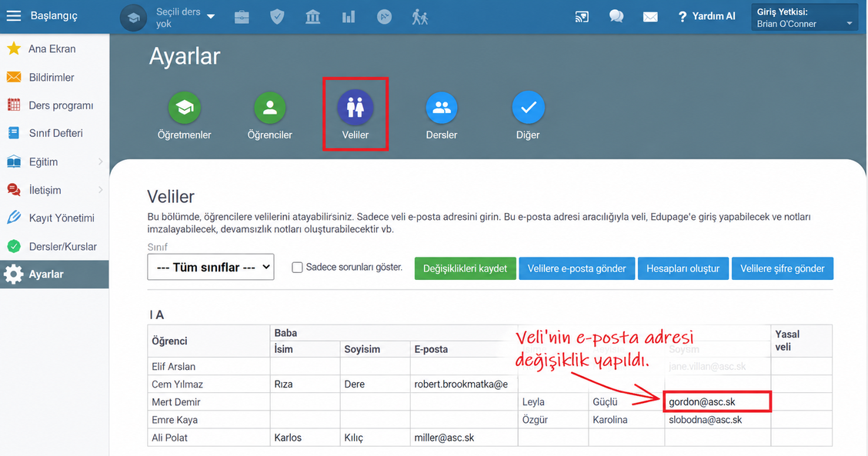Click the Velilere şifre gönder button
The width and height of the screenshot is (868, 456).
tap(782, 268)
